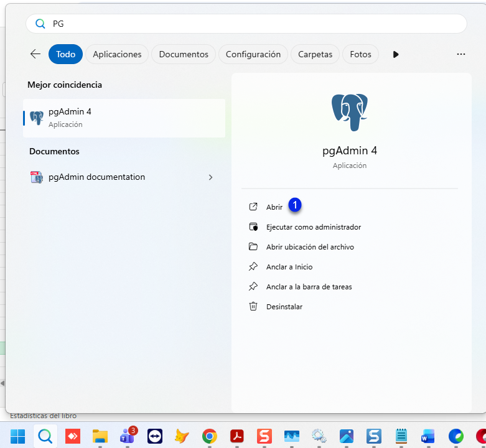Click the large pgAdmin elephant logo
The height and width of the screenshot is (448, 486).
click(x=349, y=112)
